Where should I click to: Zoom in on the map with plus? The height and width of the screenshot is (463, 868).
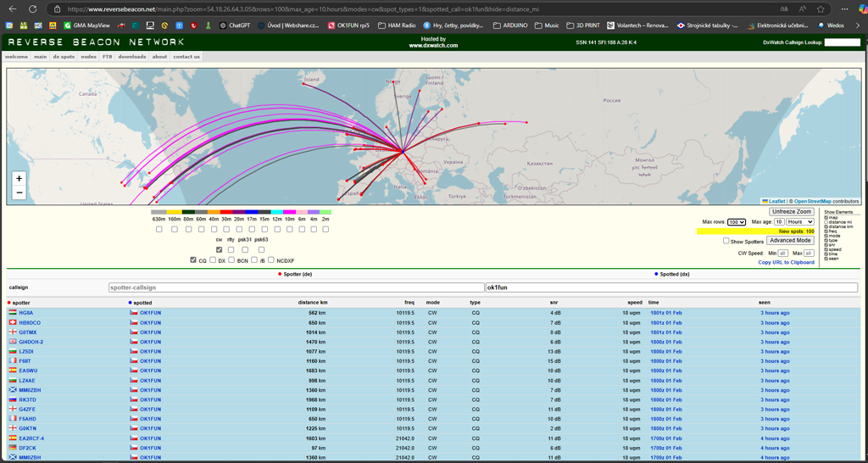(19, 178)
